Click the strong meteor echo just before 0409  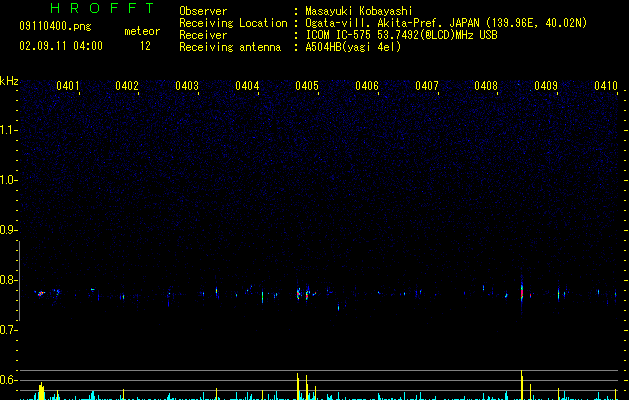point(522,293)
